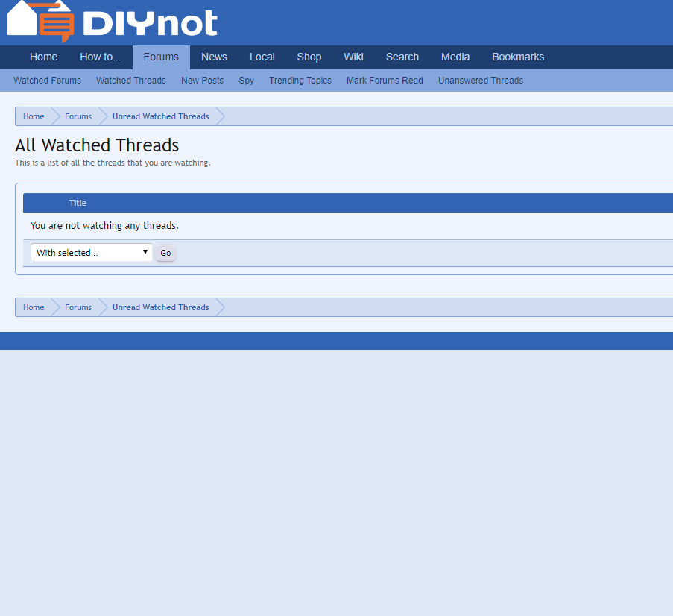Open Watched Forums in the sub-navigation

(47, 81)
